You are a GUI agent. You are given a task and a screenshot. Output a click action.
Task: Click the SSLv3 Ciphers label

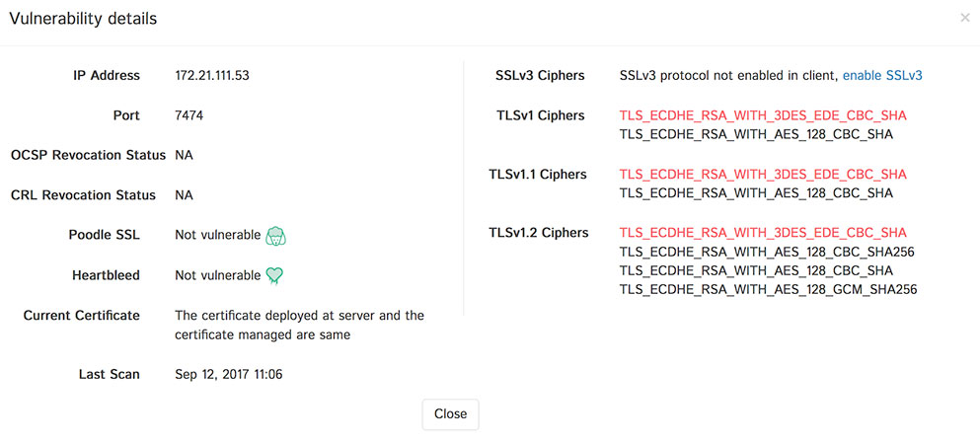(539, 76)
